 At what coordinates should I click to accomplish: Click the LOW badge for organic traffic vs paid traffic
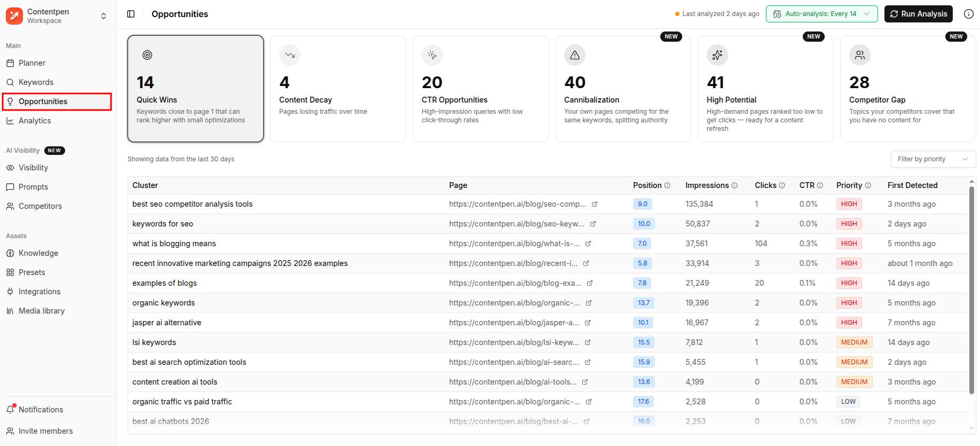pyautogui.click(x=848, y=402)
